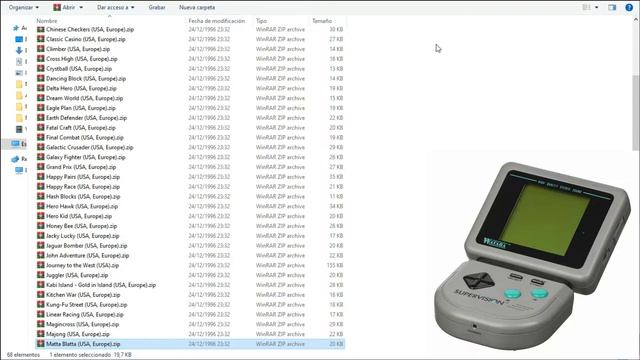Click the '155 KB' size cell
640x360 pixels.
click(x=335, y=265)
